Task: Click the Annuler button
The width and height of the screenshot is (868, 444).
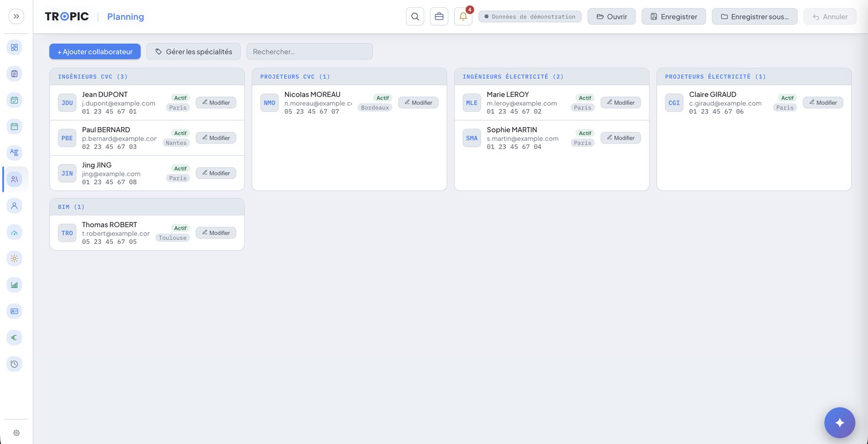Action: tap(830, 17)
